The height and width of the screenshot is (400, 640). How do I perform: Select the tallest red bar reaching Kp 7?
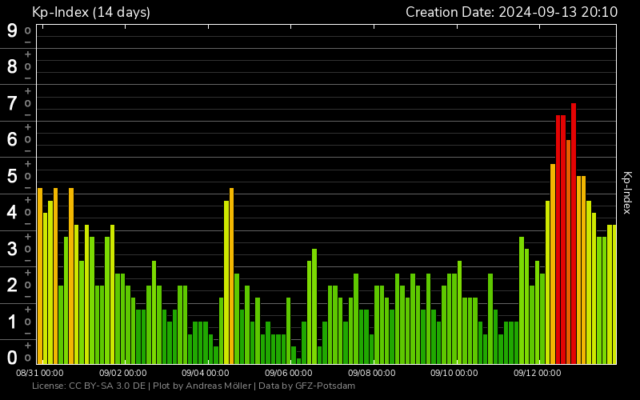pos(573,232)
